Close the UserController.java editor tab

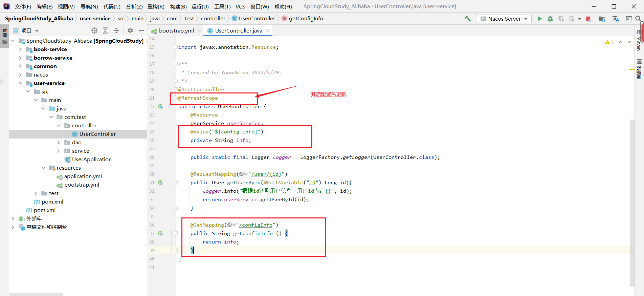click(267, 30)
